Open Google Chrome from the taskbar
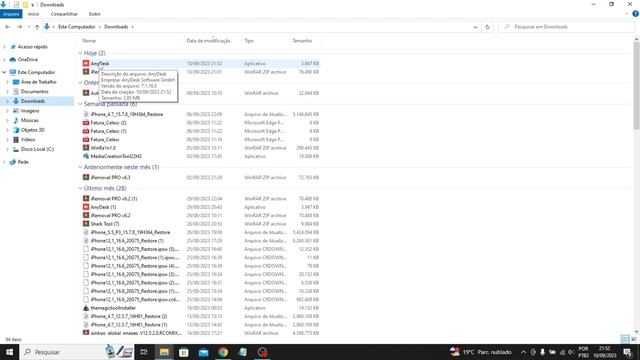This screenshot has height=360, width=640. [x=223, y=352]
